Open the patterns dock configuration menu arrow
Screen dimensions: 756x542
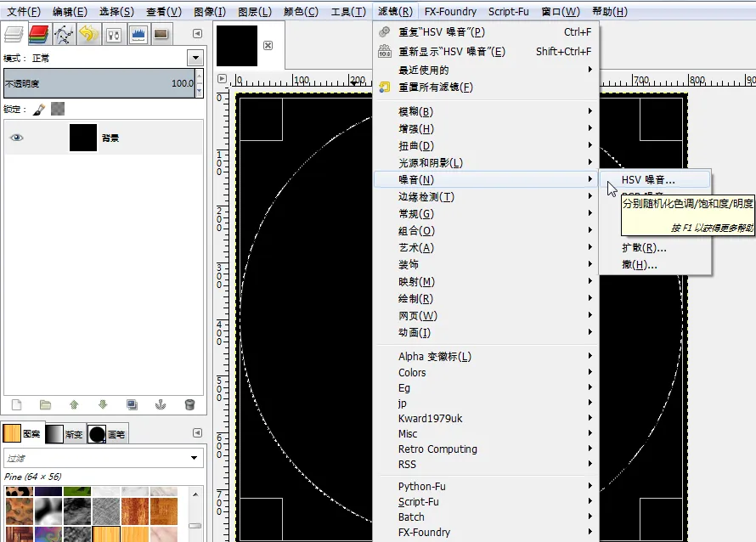(x=197, y=432)
